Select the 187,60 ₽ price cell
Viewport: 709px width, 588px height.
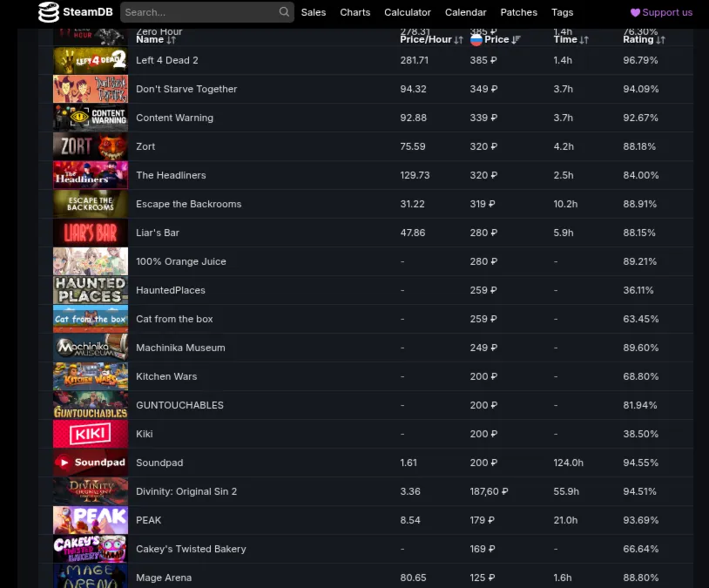coord(489,491)
